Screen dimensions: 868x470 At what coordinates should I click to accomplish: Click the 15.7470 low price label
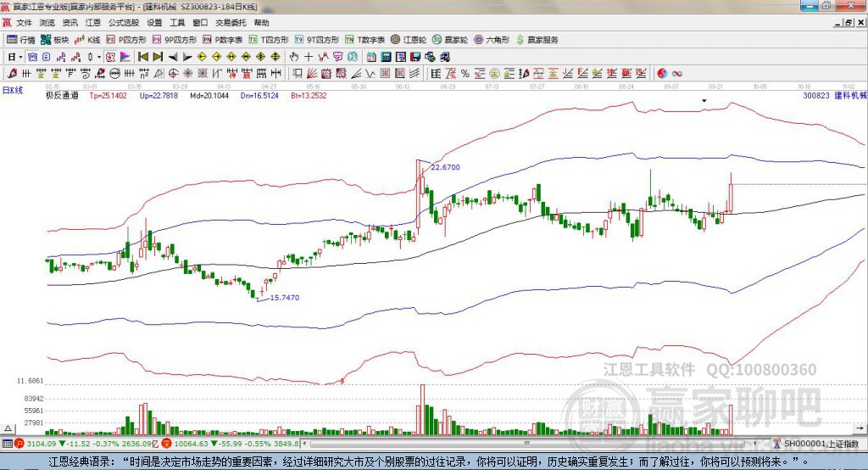(x=285, y=298)
